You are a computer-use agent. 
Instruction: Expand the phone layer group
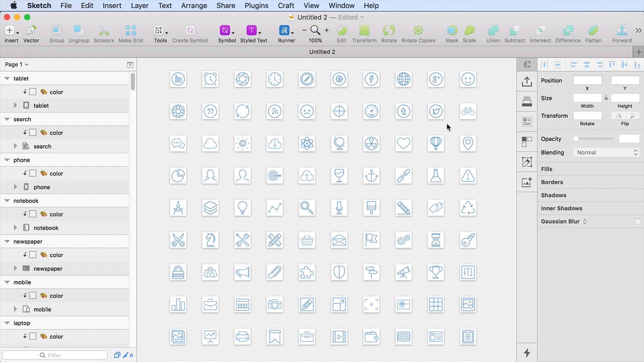15,187
